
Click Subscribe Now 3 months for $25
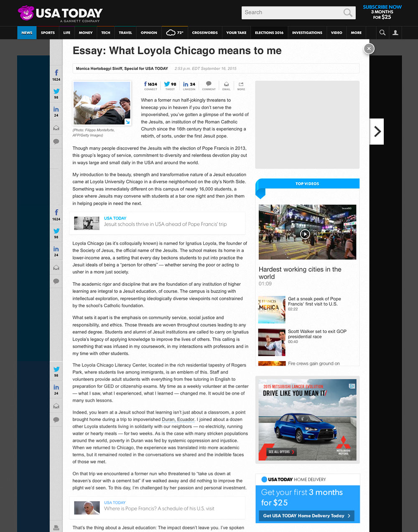382,12
